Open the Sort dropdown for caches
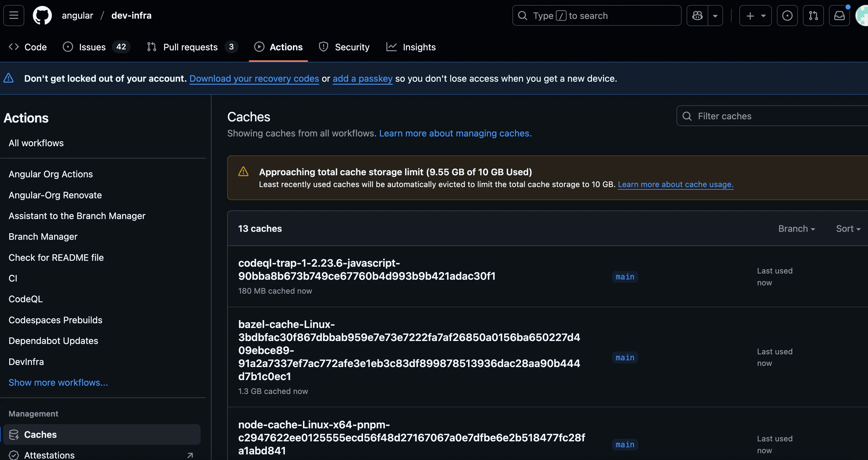The width and height of the screenshot is (868, 460). tap(848, 229)
